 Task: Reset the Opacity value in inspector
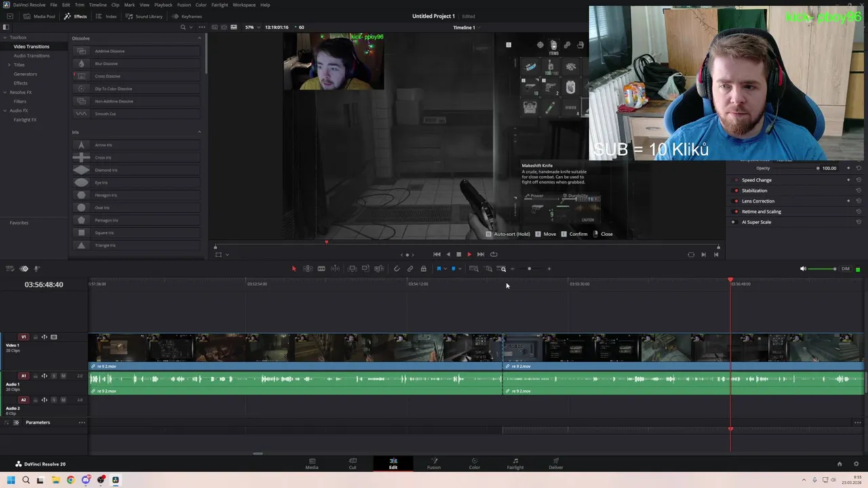pos(859,168)
